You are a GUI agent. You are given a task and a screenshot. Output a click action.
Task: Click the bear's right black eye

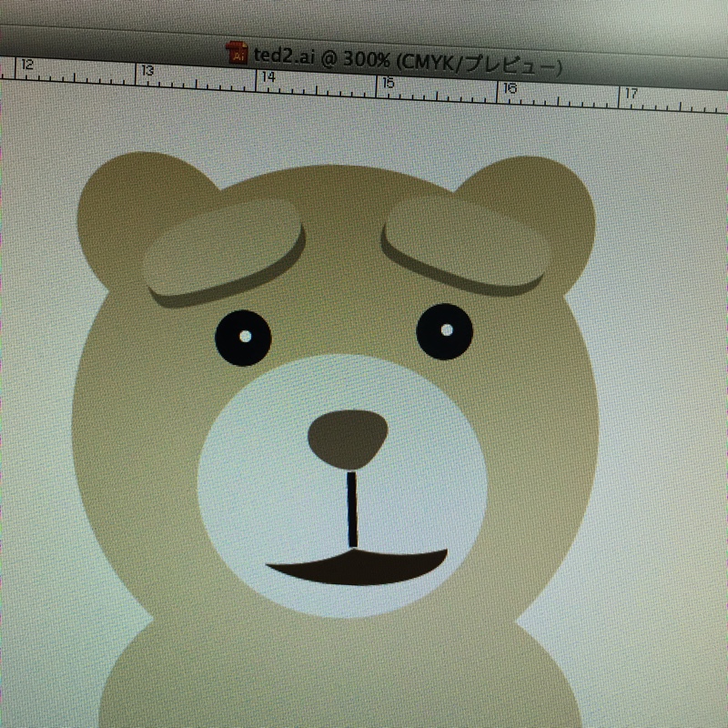tap(444, 331)
